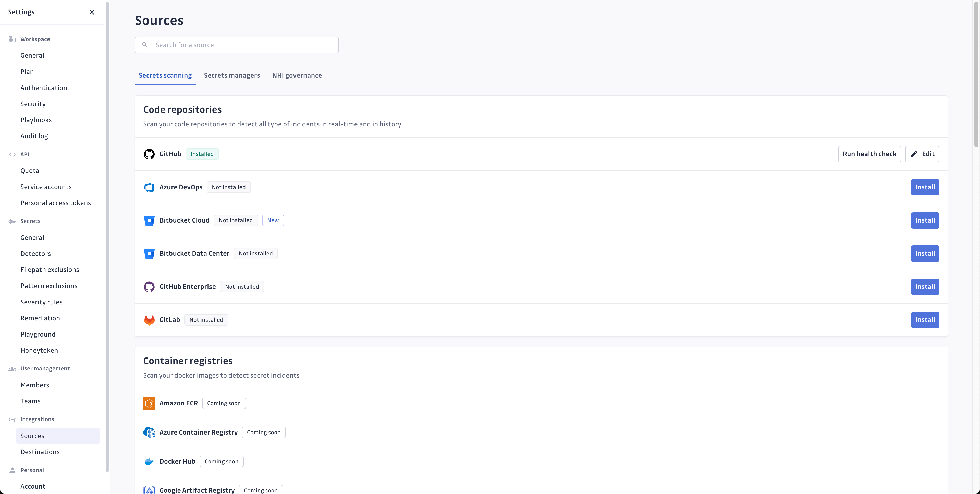Install the Azure DevOps source
The image size is (980, 494).
tap(925, 187)
